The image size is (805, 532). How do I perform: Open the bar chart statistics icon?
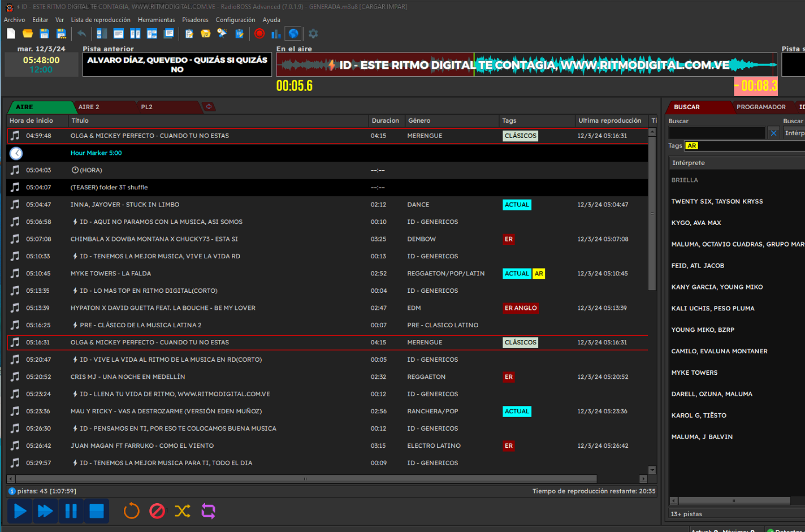pos(276,34)
